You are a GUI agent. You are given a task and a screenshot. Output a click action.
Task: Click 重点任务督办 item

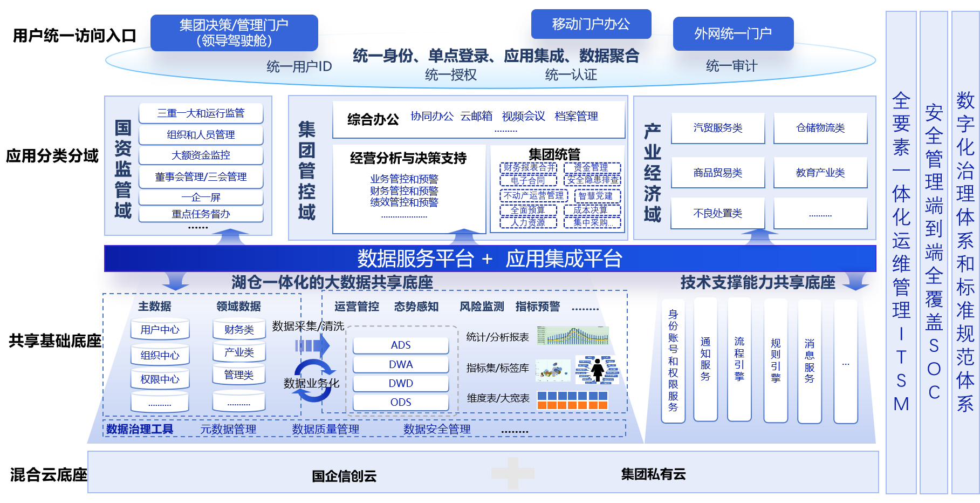tap(201, 214)
